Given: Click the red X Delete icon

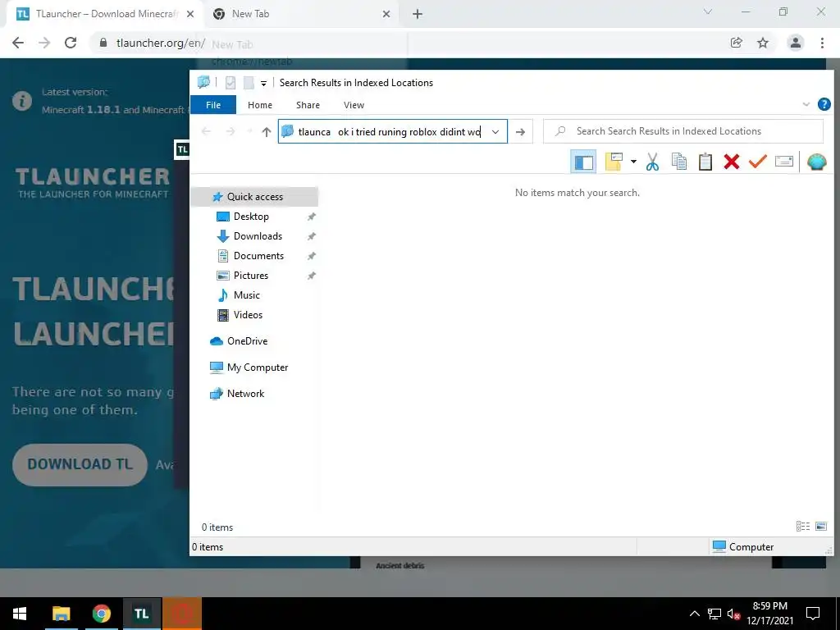Looking at the screenshot, I should point(731,162).
